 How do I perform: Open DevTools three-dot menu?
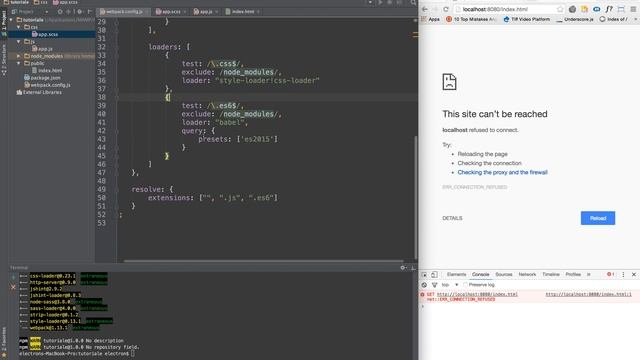tap(623, 275)
